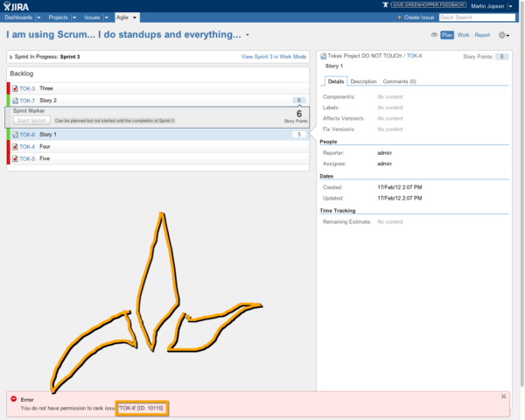525x420 pixels.
Task: Click the story icon beside TOK-7
Action: point(15,101)
